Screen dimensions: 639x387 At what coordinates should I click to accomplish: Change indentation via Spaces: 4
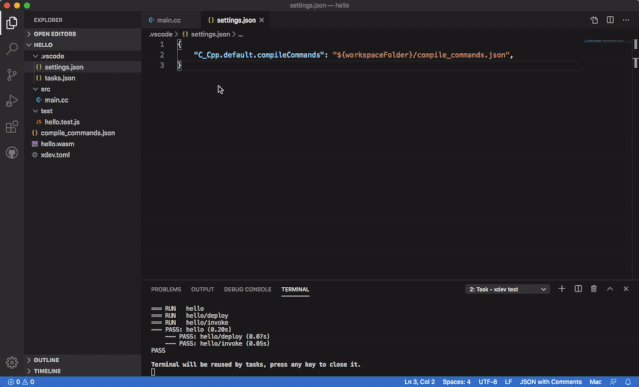pyautogui.click(x=456, y=382)
